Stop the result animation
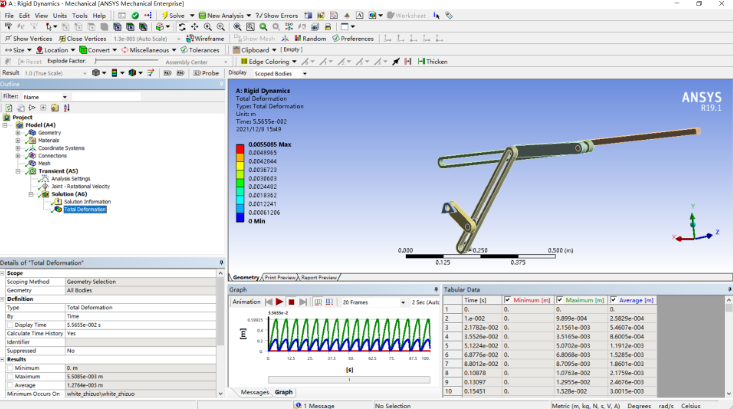This screenshot has width=733, height=409. (x=291, y=302)
